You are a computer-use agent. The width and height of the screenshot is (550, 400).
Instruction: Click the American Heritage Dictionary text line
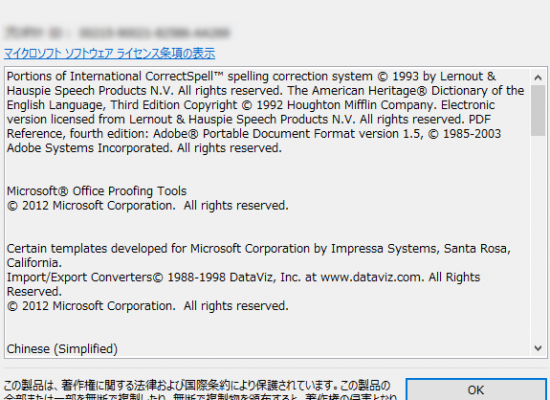coord(266,91)
